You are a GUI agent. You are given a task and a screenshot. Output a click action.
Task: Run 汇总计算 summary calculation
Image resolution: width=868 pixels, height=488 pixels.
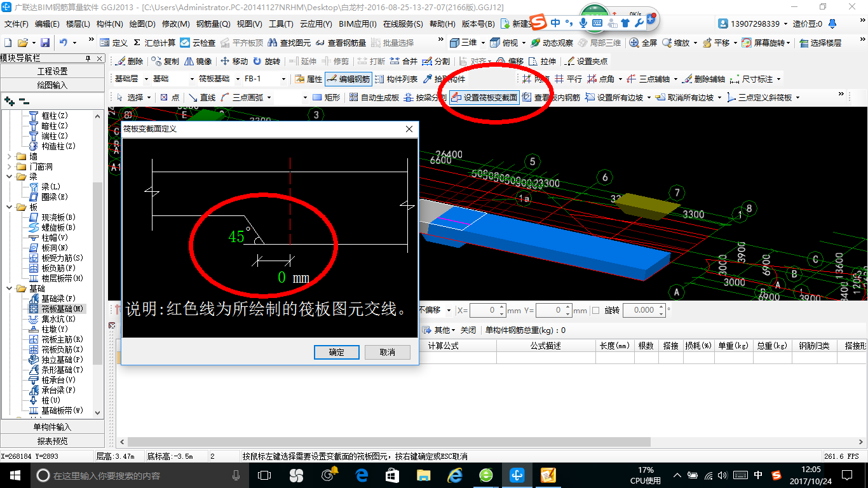[x=154, y=43]
